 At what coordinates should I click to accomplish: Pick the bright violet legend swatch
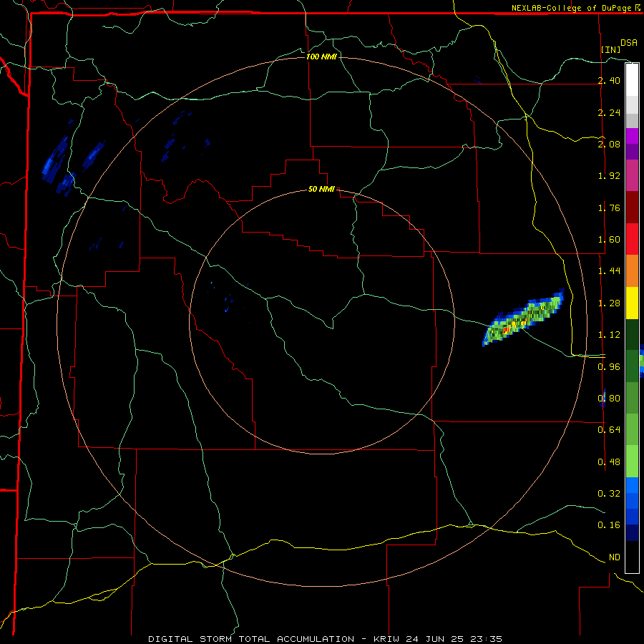click(x=632, y=136)
